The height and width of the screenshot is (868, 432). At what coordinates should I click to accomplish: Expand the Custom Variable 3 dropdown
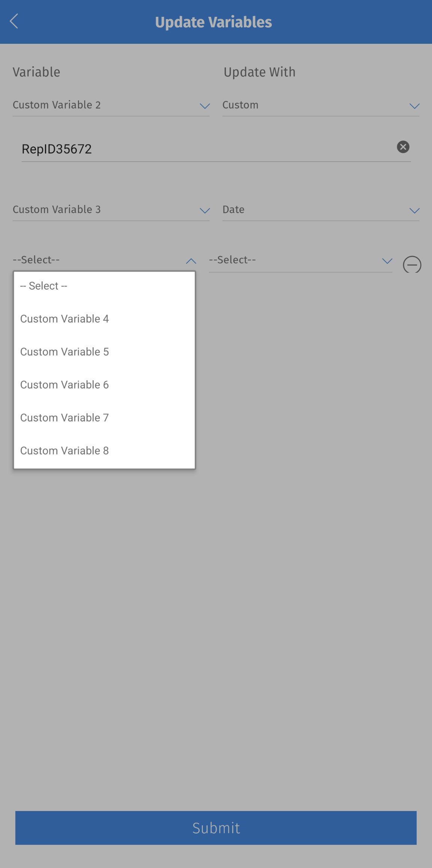click(x=204, y=211)
